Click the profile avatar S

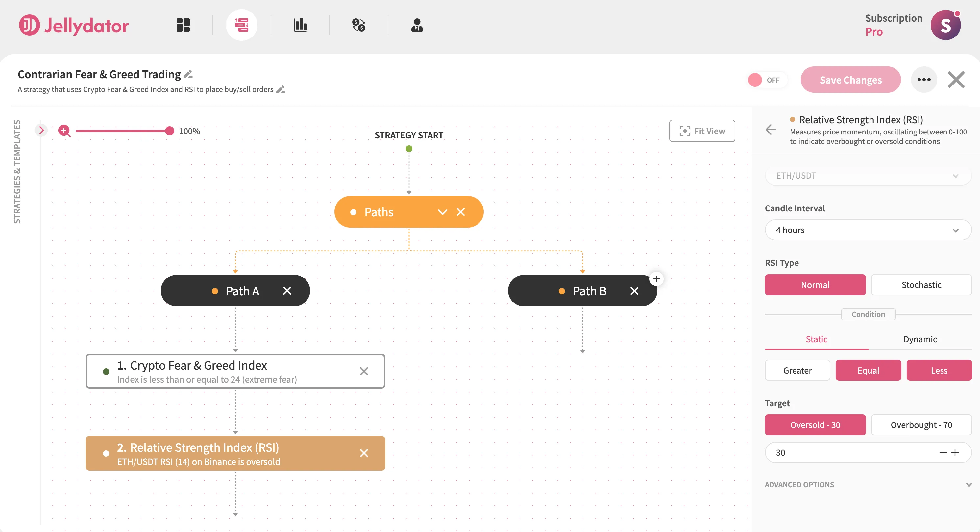tap(946, 25)
